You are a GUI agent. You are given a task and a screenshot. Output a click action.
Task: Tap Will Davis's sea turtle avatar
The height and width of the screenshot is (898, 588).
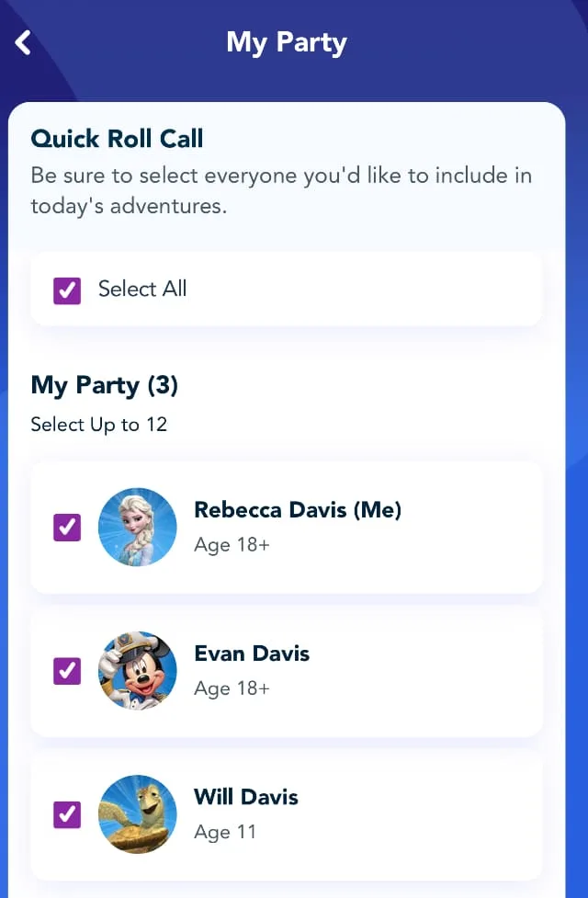(138, 814)
